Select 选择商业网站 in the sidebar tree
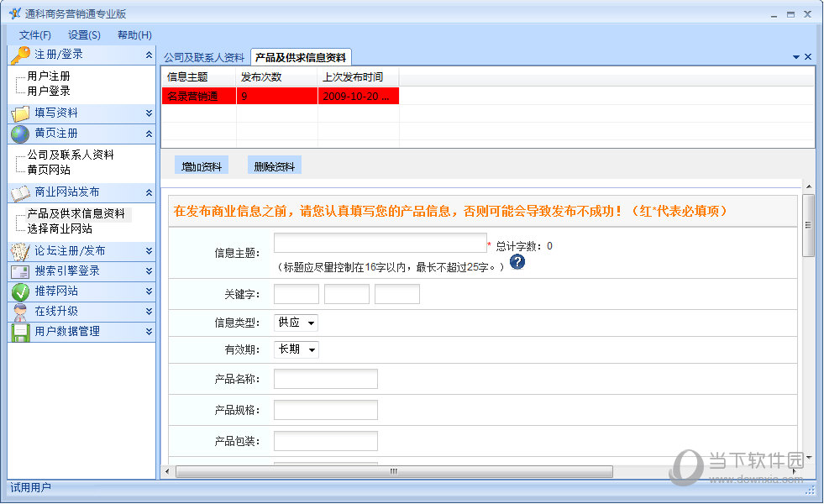This screenshot has width=824, height=504. [60, 228]
